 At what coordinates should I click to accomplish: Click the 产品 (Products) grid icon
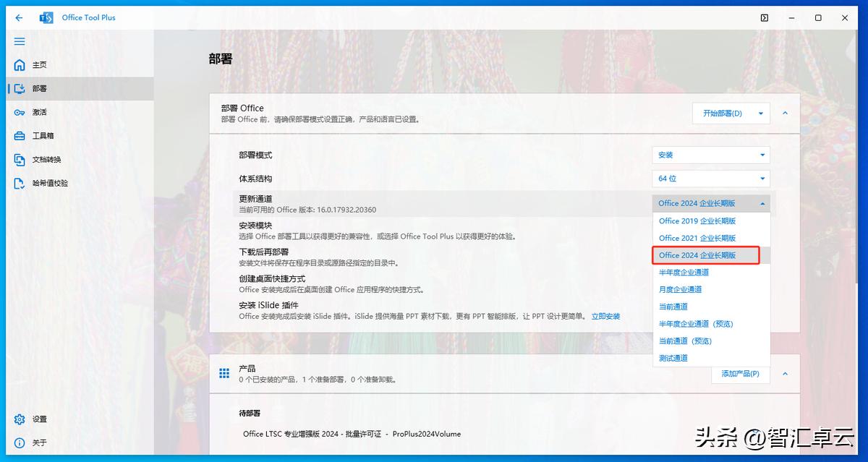tap(224, 373)
